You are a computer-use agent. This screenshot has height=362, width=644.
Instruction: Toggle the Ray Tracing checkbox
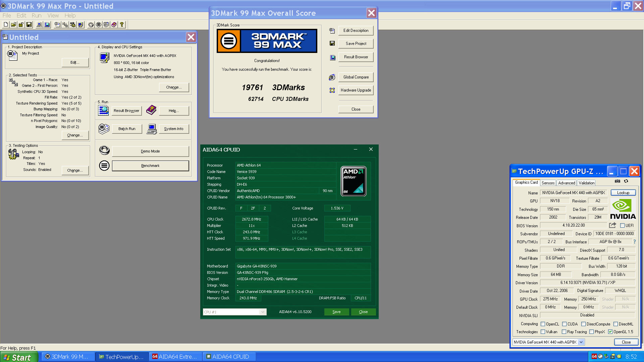564,332
